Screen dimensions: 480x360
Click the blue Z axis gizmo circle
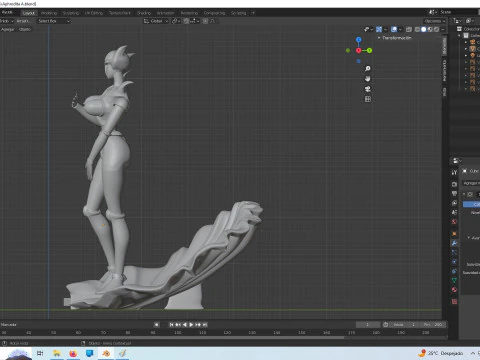pos(358,40)
